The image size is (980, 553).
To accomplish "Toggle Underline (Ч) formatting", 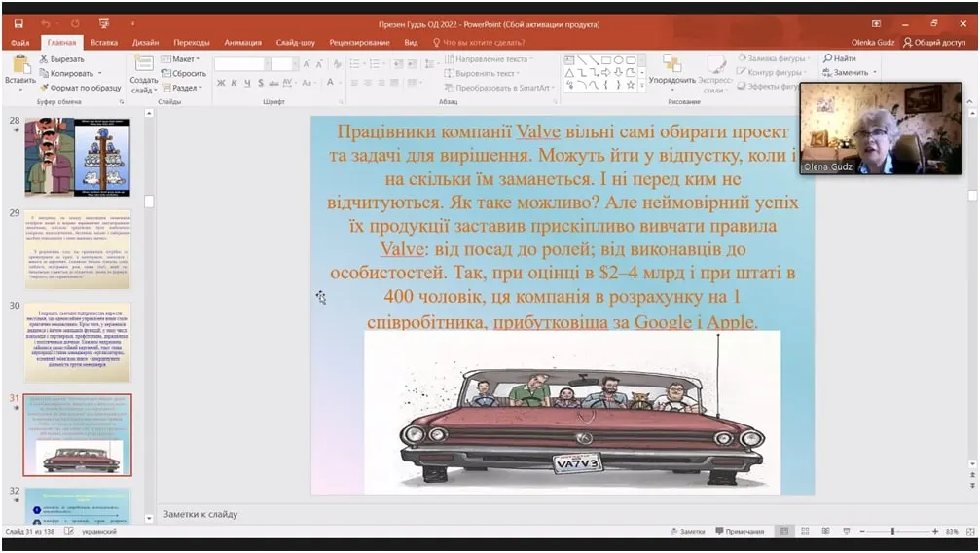I will [247, 83].
